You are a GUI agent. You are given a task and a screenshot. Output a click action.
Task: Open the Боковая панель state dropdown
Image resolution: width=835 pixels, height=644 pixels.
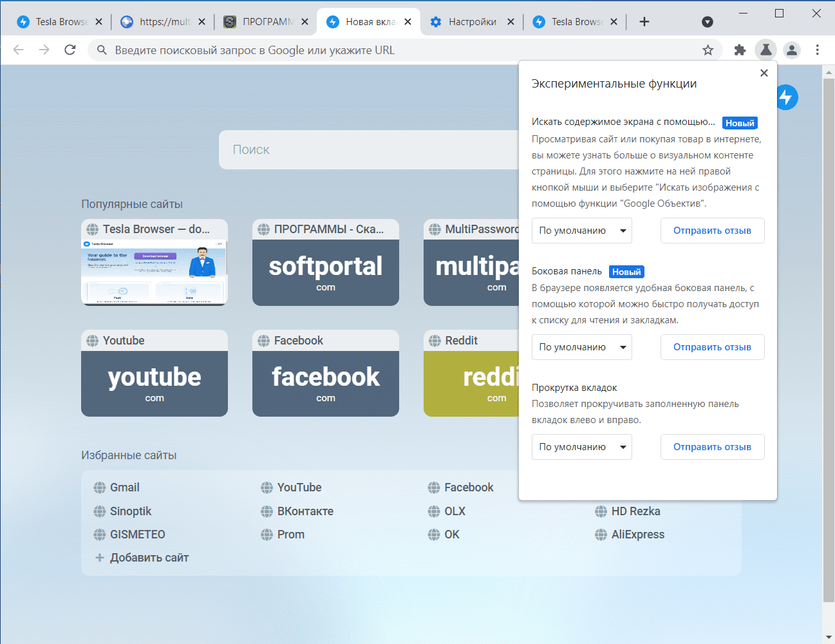[581, 347]
